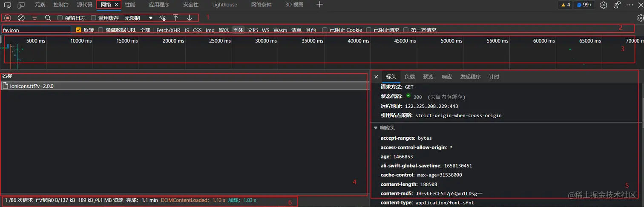The height and width of the screenshot is (207, 644).
Task: Filter requests by Img type
Action: coord(210,30)
